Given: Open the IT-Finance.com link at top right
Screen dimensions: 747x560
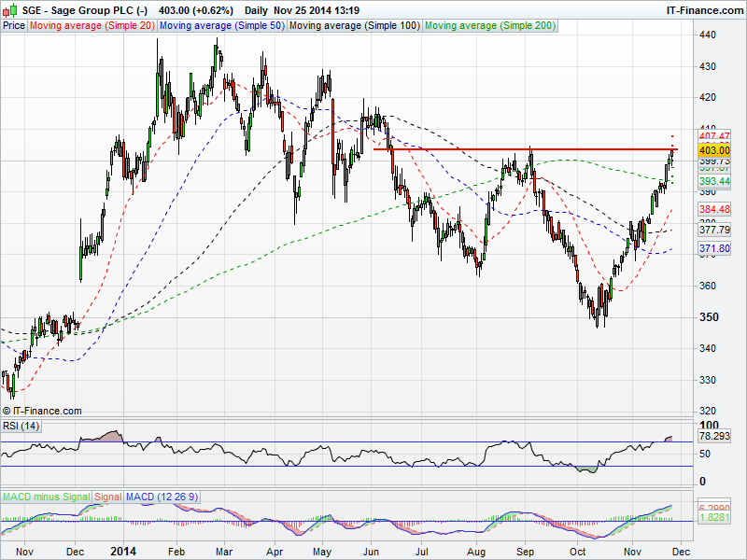Looking at the screenshot, I should [x=704, y=9].
